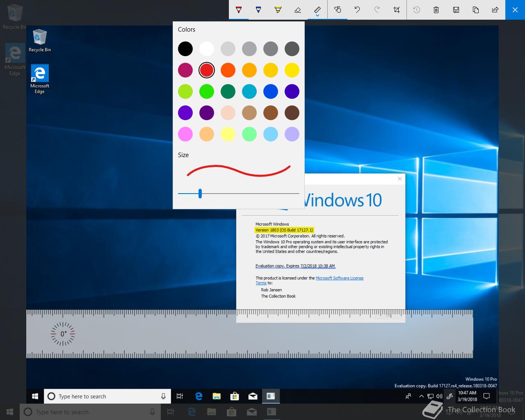Open the Microsoft Software License link
This screenshot has width=525, height=420.
(340, 278)
